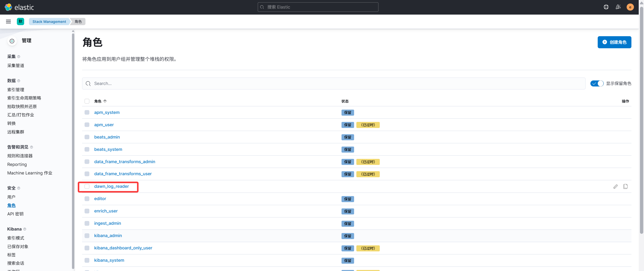Screen dimensions: 644x271
Task: Open 已保存对象 in the sidebar
Action: [18, 247]
